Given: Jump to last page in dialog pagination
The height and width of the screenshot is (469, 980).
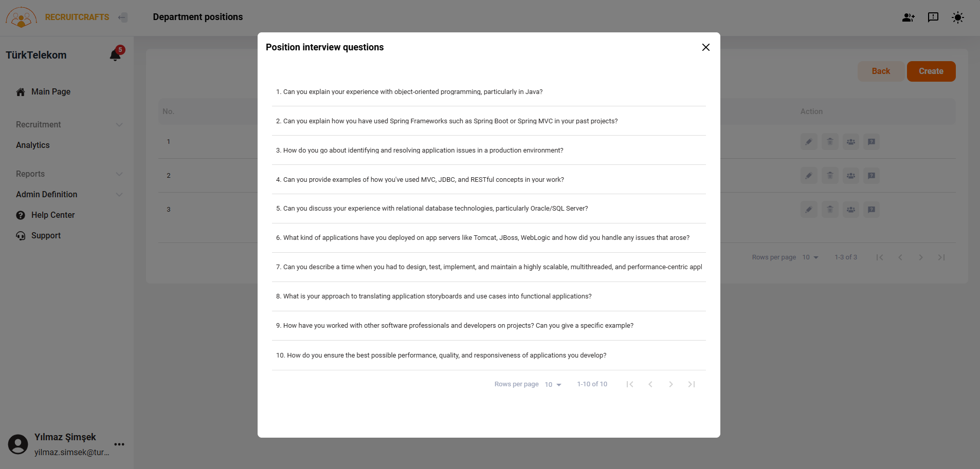Looking at the screenshot, I should (692, 384).
